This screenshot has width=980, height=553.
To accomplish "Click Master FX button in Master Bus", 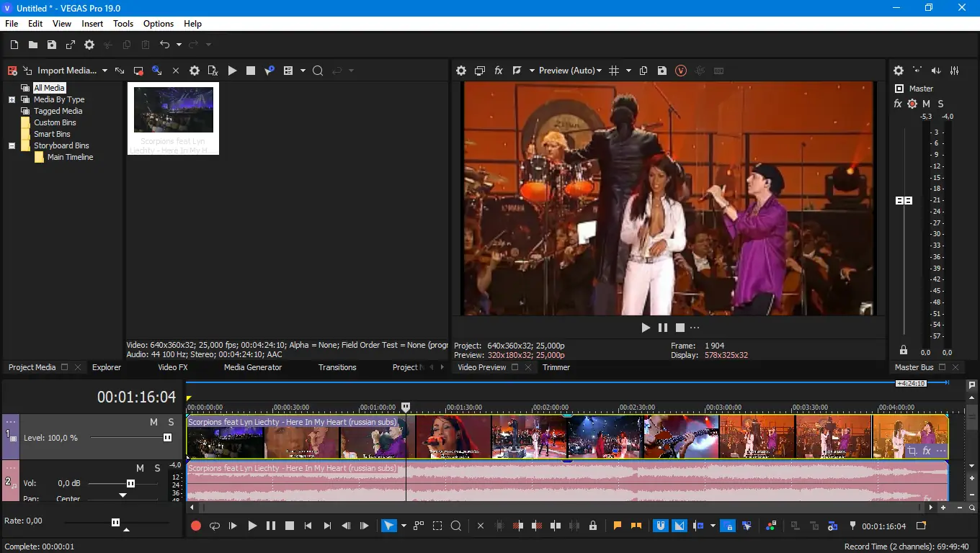I will 898,104.
